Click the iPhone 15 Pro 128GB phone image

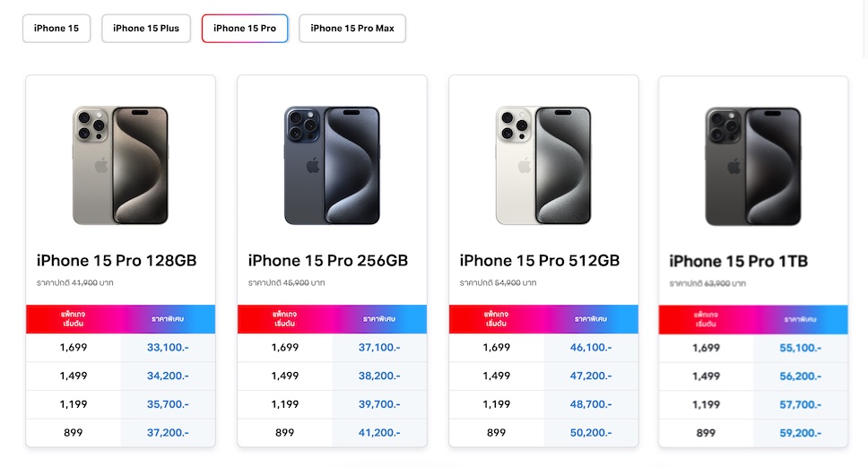point(121,166)
